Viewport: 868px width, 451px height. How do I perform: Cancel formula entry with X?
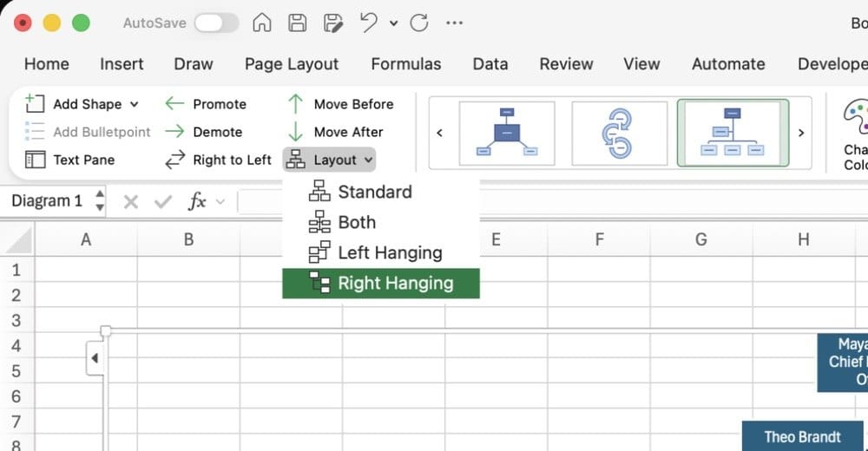(x=131, y=201)
